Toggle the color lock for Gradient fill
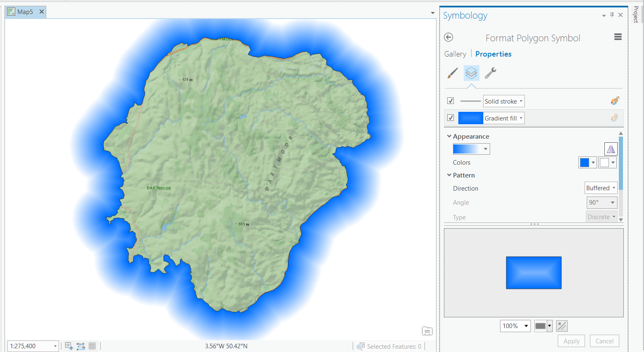The width and height of the screenshot is (644, 352). tap(615, 118)
